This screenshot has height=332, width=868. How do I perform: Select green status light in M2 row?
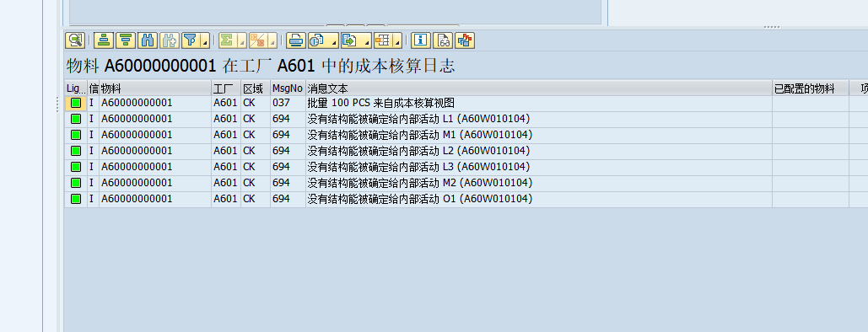tap(76, 183)
